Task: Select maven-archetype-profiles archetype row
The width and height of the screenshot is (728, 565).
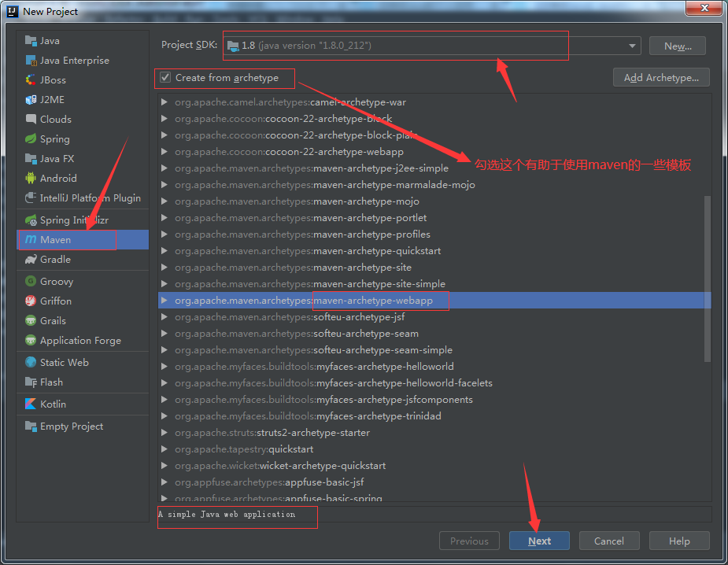Action: pyautogui.click(x=434, y=234)
